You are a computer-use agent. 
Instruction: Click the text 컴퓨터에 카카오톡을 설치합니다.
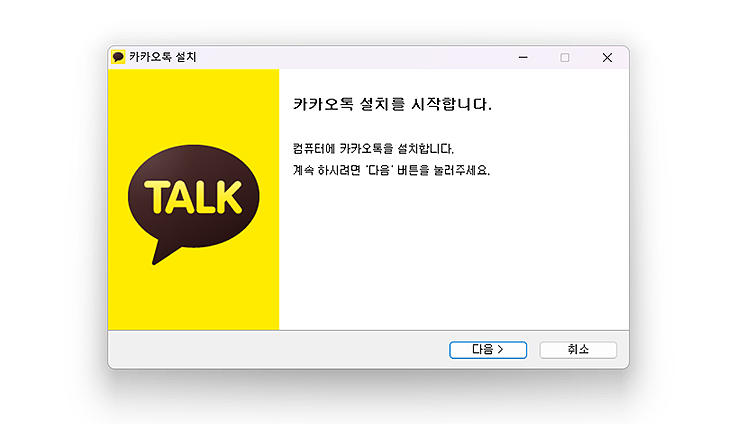(373, 149)
